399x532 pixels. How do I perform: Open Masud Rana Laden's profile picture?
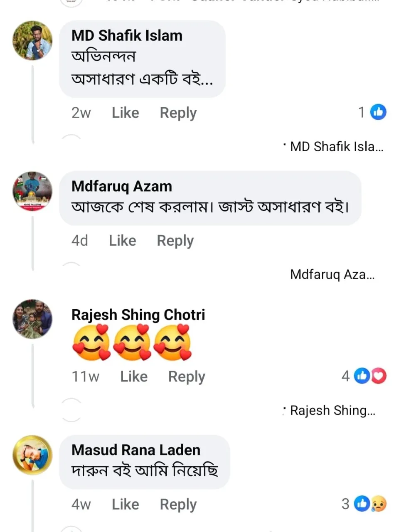tap(32, 455)
